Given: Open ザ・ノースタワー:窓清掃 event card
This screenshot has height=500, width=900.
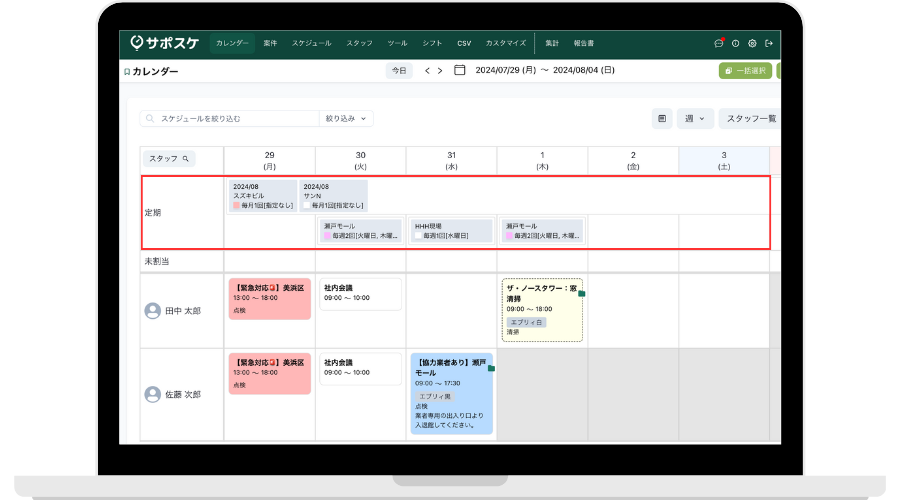Looking at the screenshot, I should (x=542, y=310).
